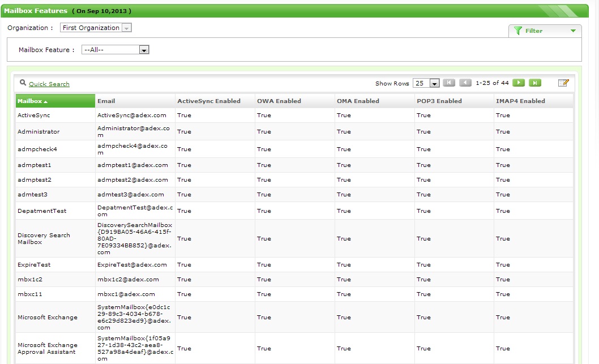Sort by ActiveSync Enabled column header

215,101
